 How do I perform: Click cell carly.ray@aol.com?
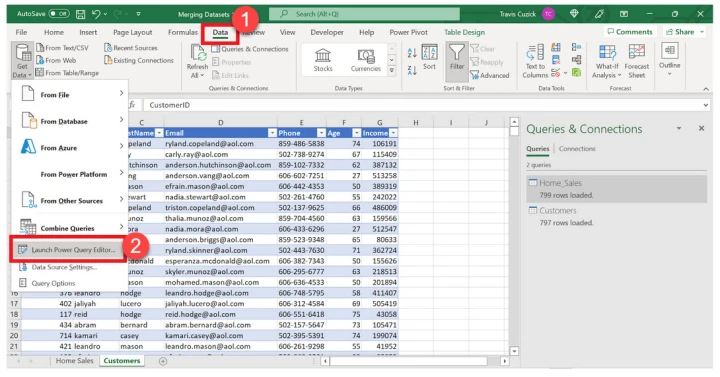pyautogui.click(x=220, y=154)
